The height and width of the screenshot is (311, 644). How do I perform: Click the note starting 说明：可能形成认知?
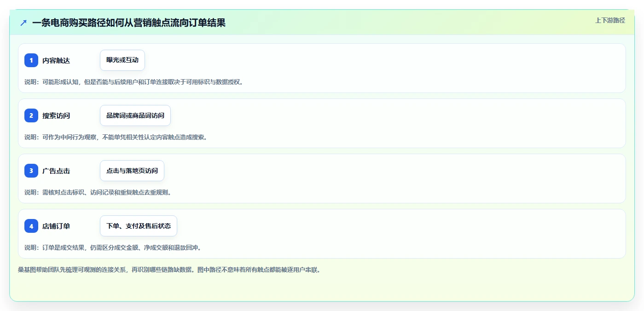point(133,82)
